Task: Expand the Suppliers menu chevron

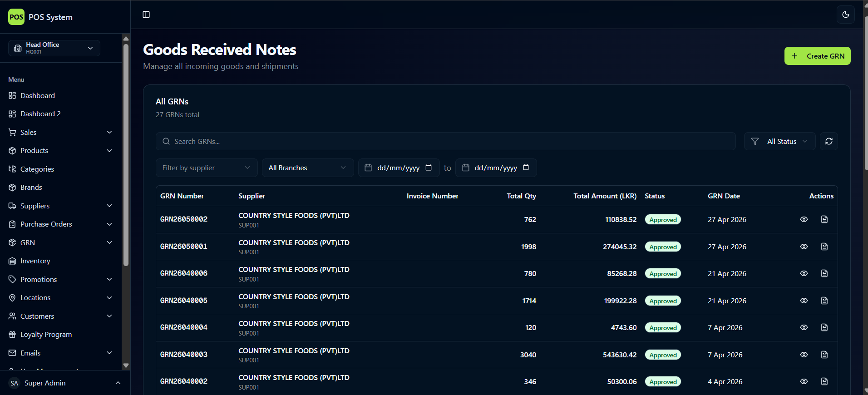Action: [109, 206]
